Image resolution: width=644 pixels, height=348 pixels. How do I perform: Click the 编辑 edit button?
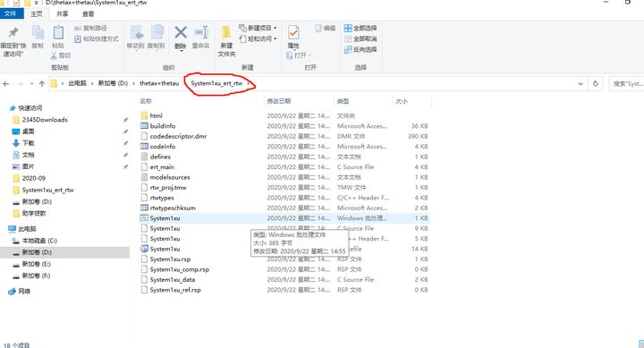point(326,28)
